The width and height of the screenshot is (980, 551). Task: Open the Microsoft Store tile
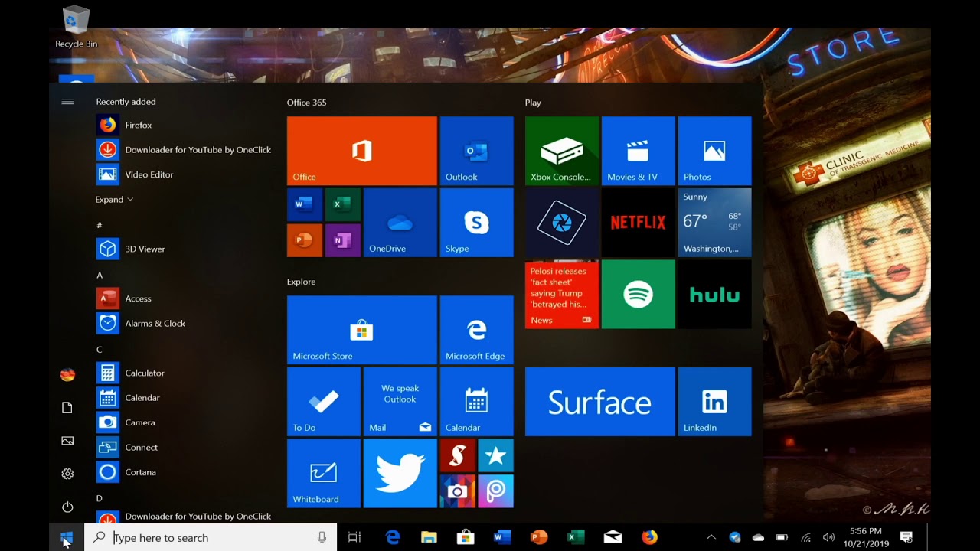(x=361, y=330)
